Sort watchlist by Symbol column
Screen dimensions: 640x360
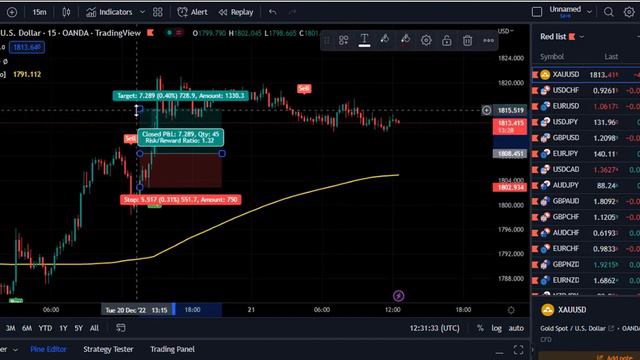(552, 57)
